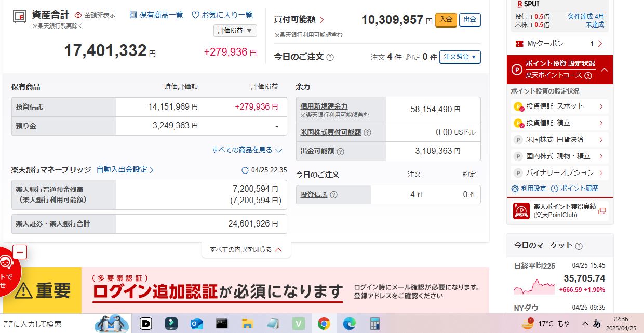The image size is (644, 333).
Task: Open the D app in taskbar
Action: (146, 324)
